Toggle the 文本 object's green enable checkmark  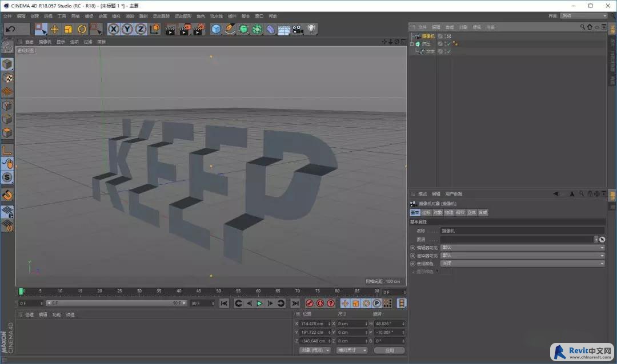[448, 51]
